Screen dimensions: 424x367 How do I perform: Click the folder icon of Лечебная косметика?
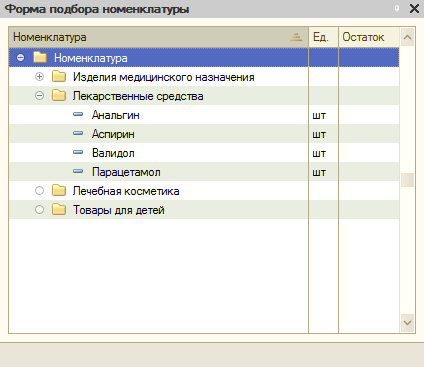click(x=59, y=190)
